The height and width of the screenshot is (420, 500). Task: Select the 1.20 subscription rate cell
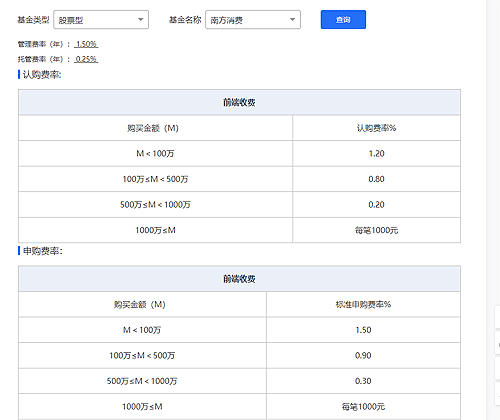[376, 153]
